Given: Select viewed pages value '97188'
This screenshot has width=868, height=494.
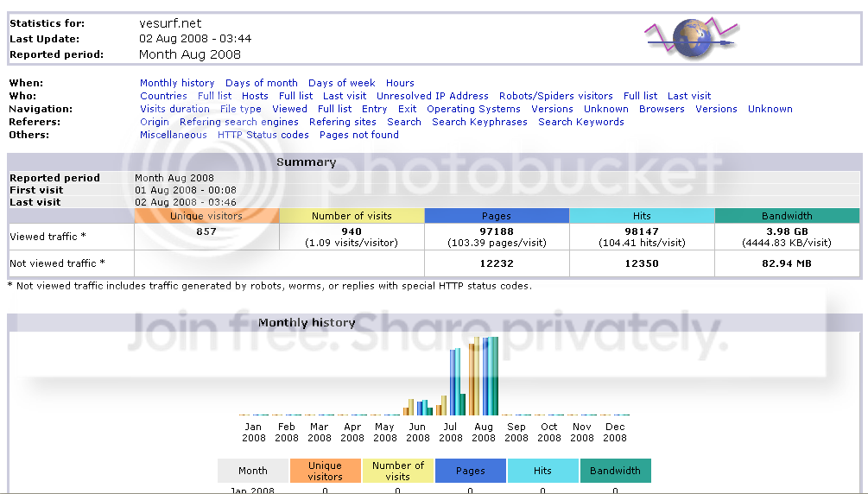Looking at the screenshot, I should point(497,231).
